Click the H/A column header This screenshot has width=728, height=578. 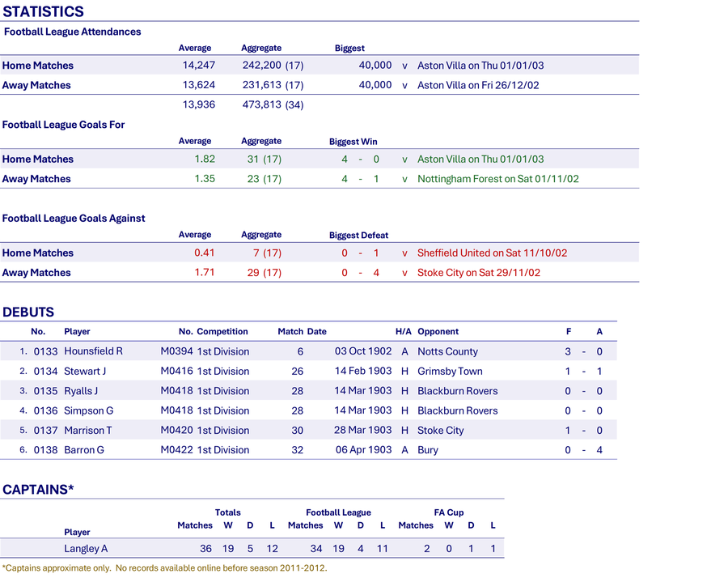coord(404,331)
